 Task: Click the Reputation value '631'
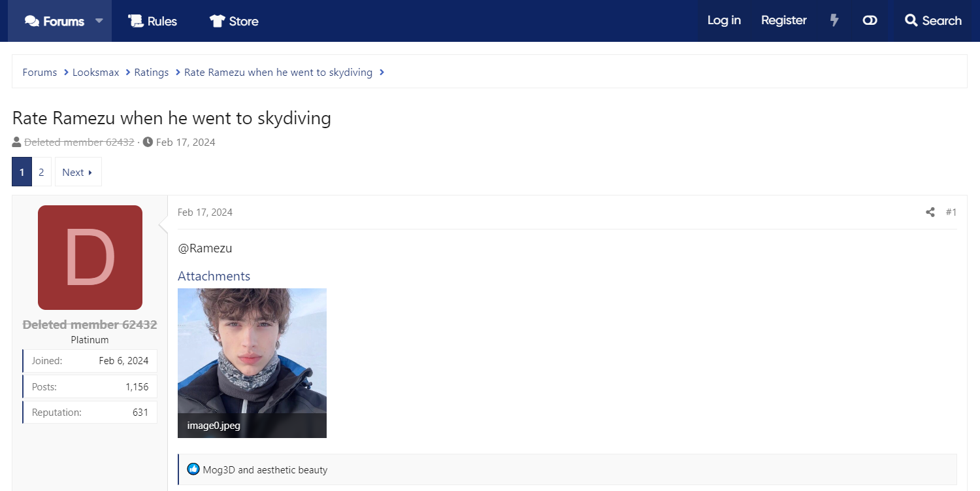tap(140, 413)
